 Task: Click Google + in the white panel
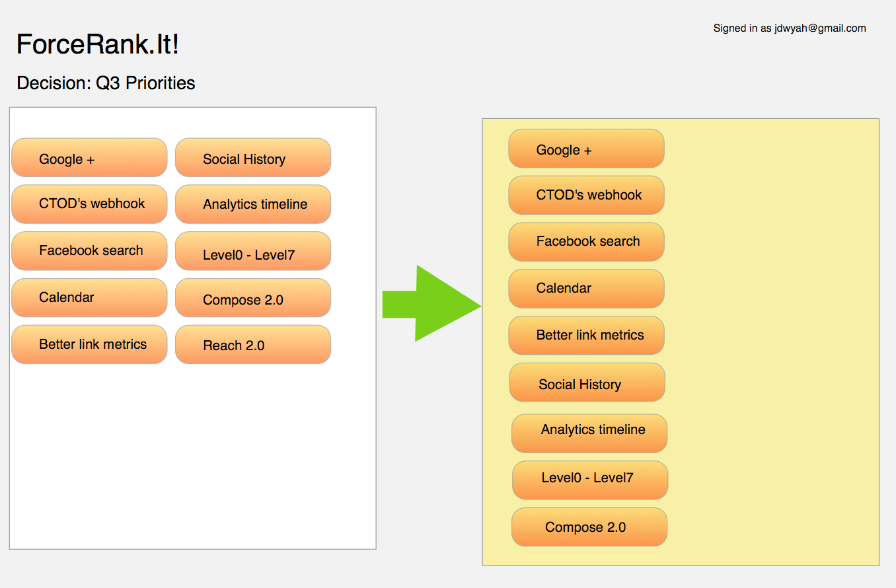[89, 158]
